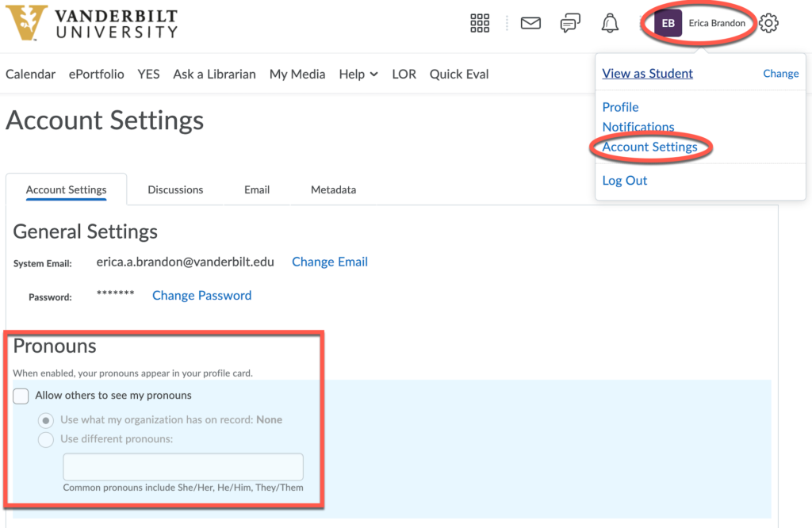Open subscription alerts chat bubble icon
Viewport: 812px width, 528px height.
569,24
